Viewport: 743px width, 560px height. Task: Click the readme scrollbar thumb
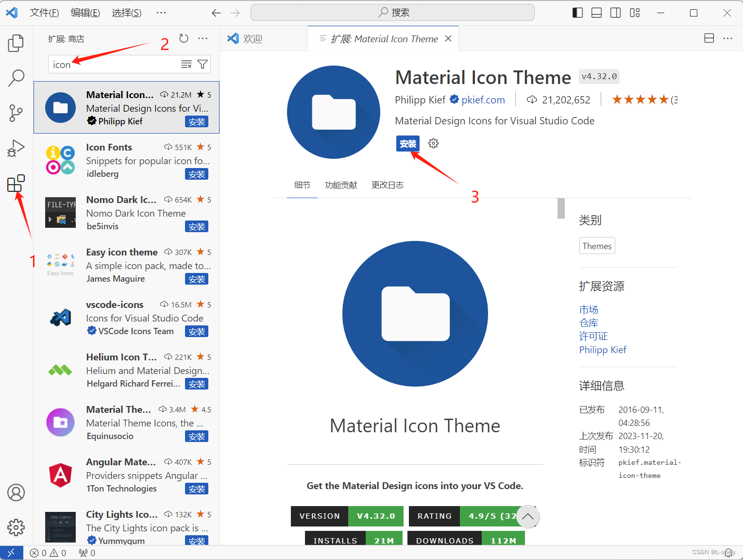(561, 208)
